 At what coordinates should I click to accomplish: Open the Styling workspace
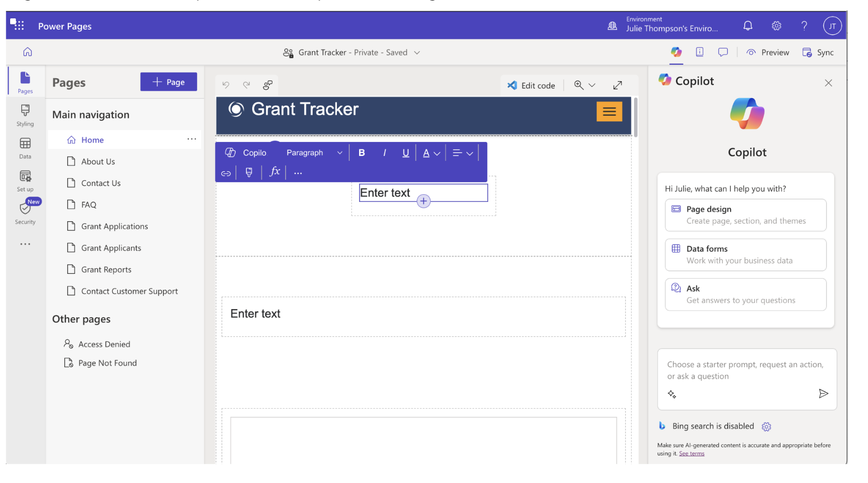(25, 115)
